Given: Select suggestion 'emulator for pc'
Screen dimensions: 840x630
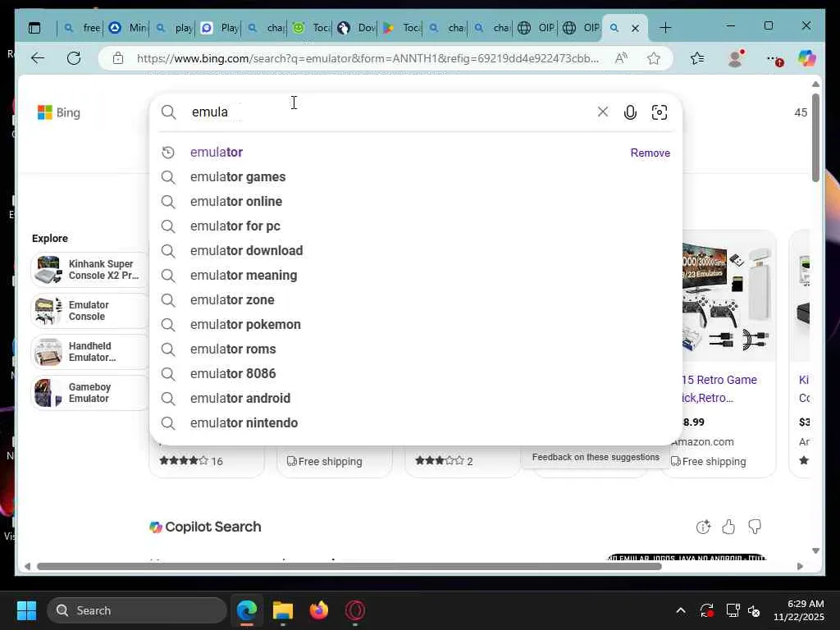Looking at the screenshot, I should pyautogui.click(x=415, y=226).
